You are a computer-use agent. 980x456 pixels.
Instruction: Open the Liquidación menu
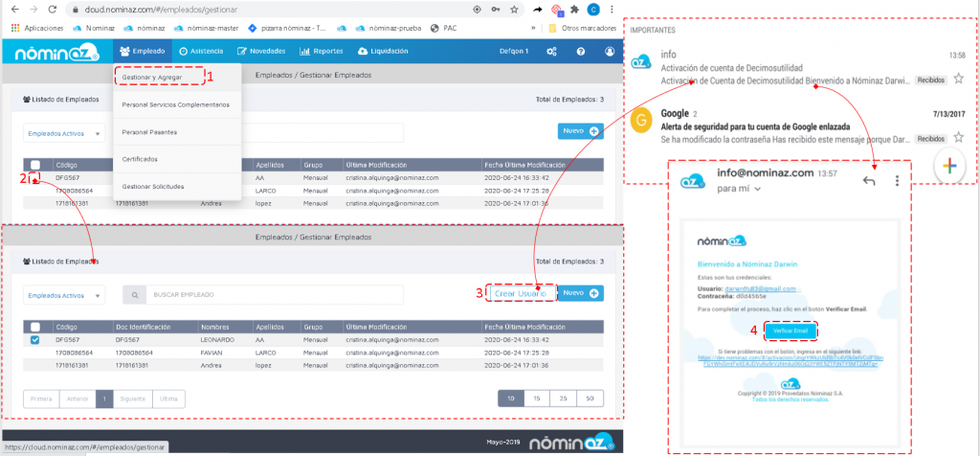coord(383,52)
